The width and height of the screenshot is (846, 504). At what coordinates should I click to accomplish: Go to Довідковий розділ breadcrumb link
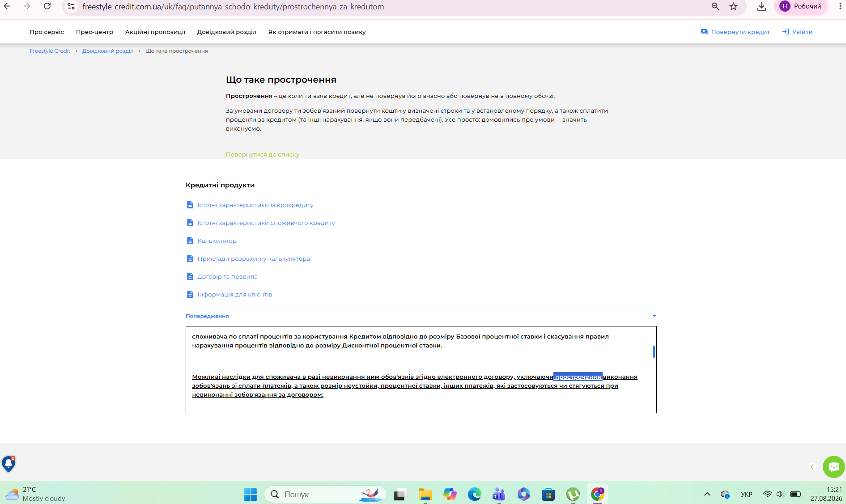[x=108, y=51]
